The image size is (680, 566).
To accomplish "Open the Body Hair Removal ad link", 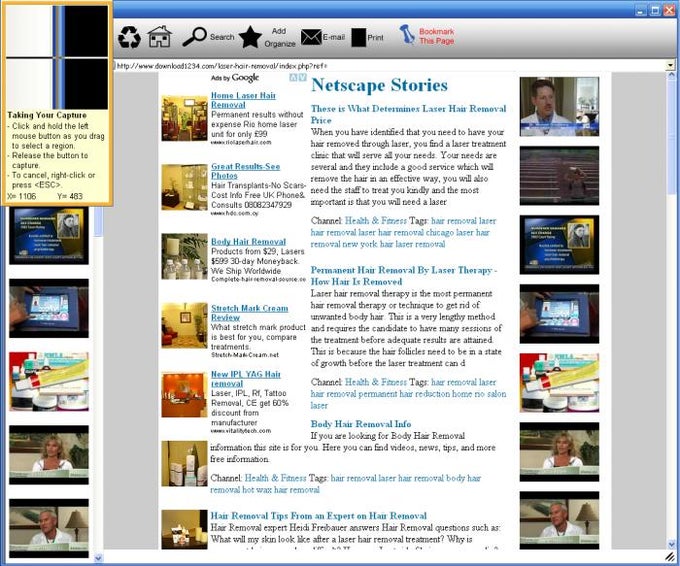I will (248, 242).
